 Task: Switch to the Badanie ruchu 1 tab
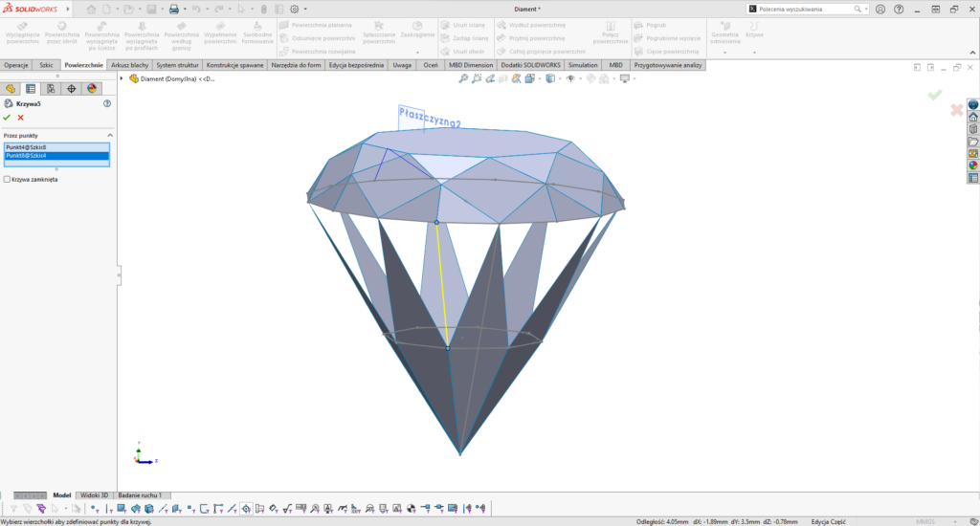point(139,495)
